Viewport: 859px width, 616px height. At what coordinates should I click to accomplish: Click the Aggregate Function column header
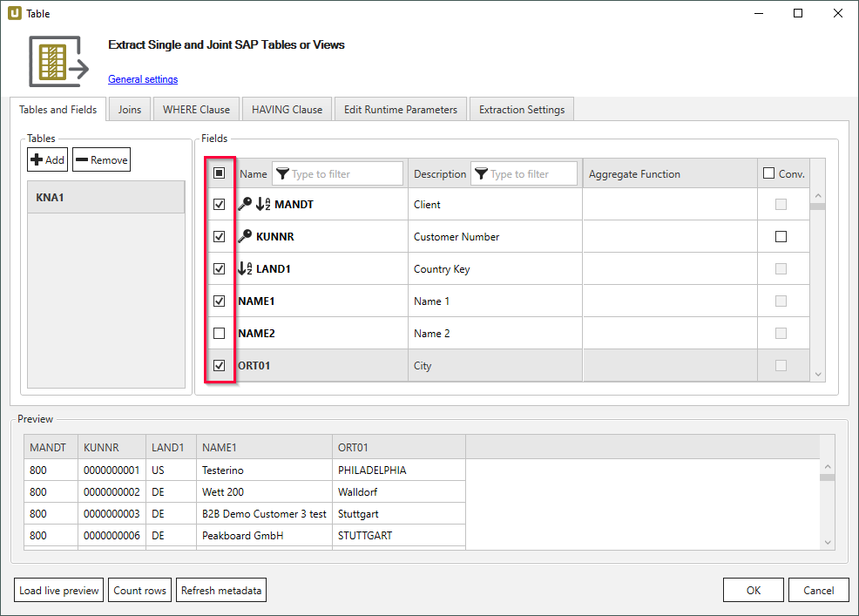click(x=670, y=173)
